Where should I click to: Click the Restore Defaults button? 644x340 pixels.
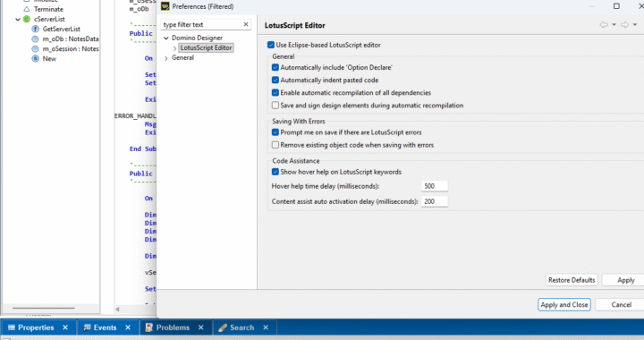572,280
